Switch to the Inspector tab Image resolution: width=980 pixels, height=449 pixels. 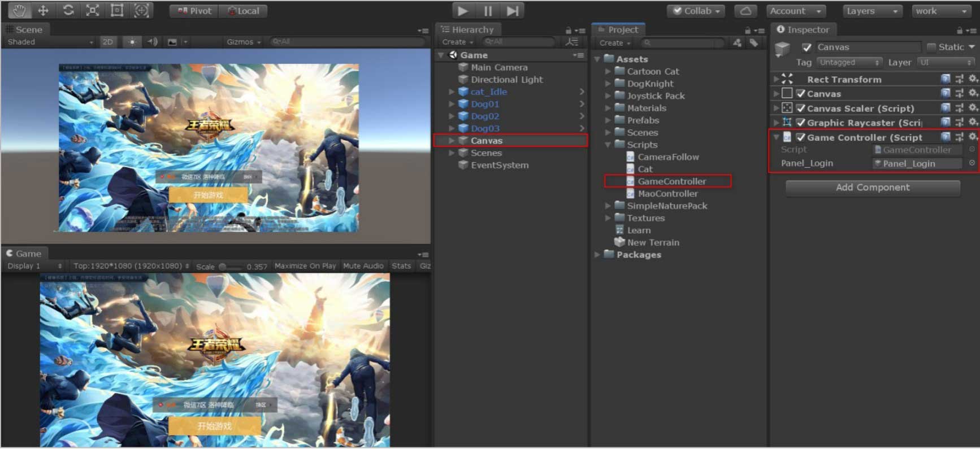click(x=803, y=29)
